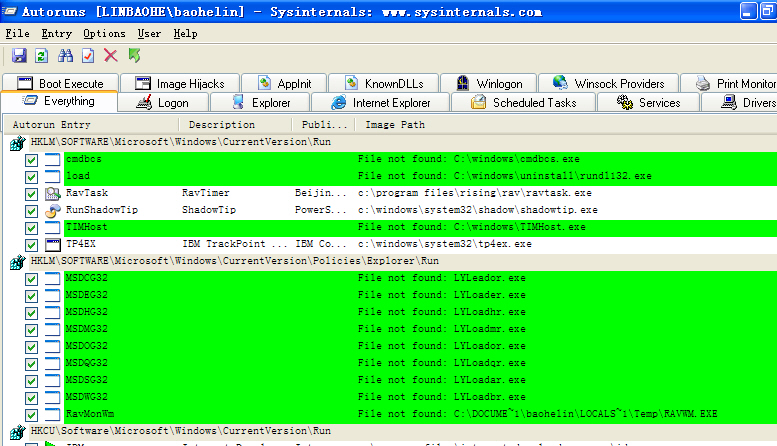Click the blank file icon next to cmdbcs
Image resolution: width=777 pixels, height=446 pixels.
click(53, 160)
